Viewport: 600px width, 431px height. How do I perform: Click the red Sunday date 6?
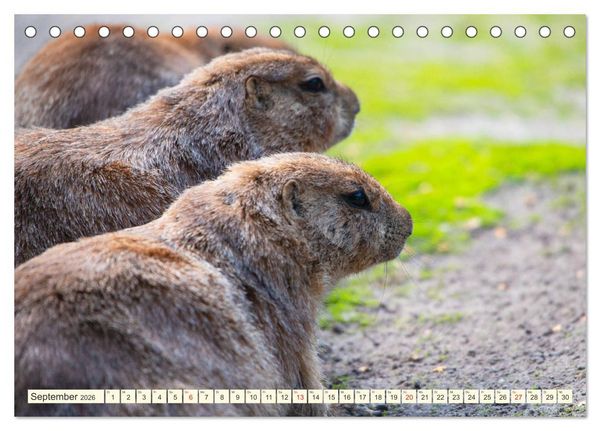191,397
